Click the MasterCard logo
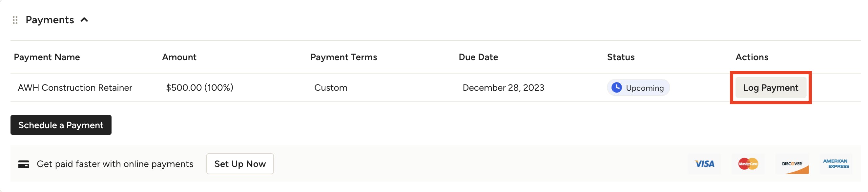The image size is (868, 192). pyautogui.click(x=748, y=164)
